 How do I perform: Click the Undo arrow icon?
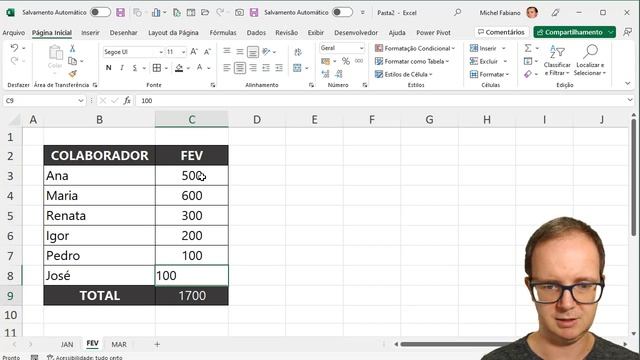click(x=14, y=48)
